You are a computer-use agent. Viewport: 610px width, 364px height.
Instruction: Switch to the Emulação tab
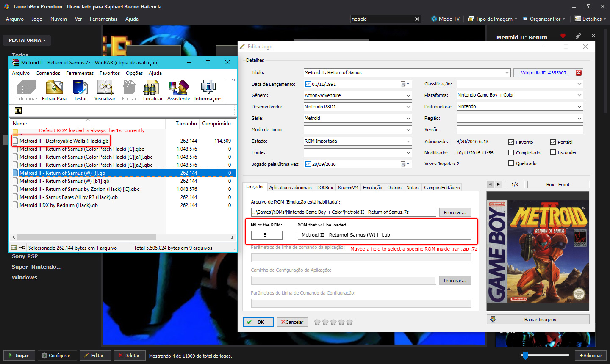tap(373, 188)
